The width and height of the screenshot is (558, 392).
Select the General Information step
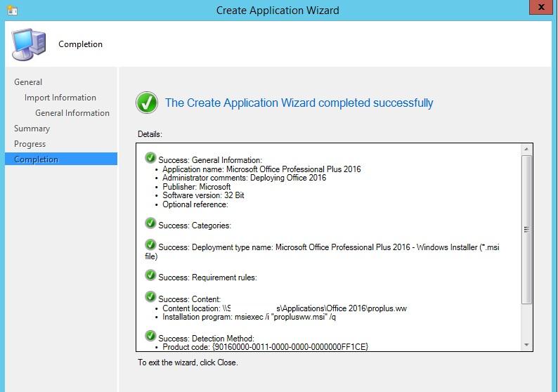pyautogui.click(x=72, y=113)
